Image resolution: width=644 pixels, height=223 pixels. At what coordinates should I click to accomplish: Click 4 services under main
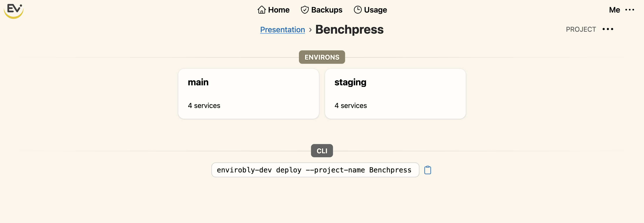(x=204, y=105)
